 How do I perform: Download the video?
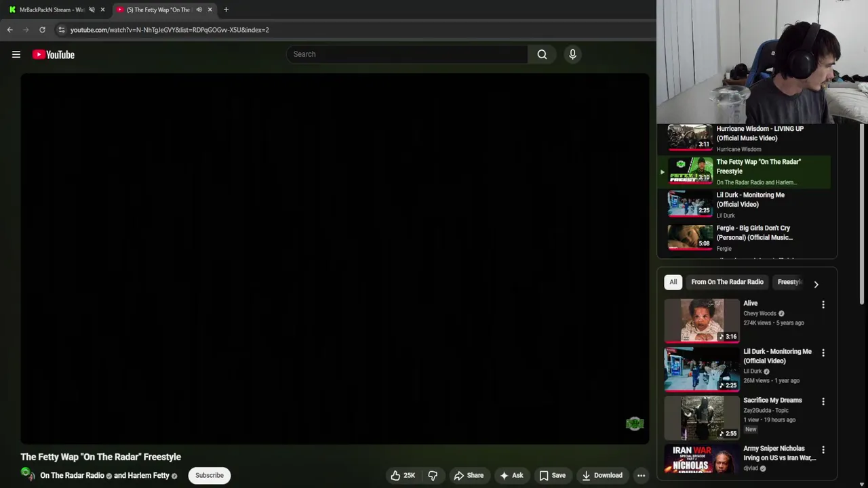pyautogui.click(x=602, y=475)
